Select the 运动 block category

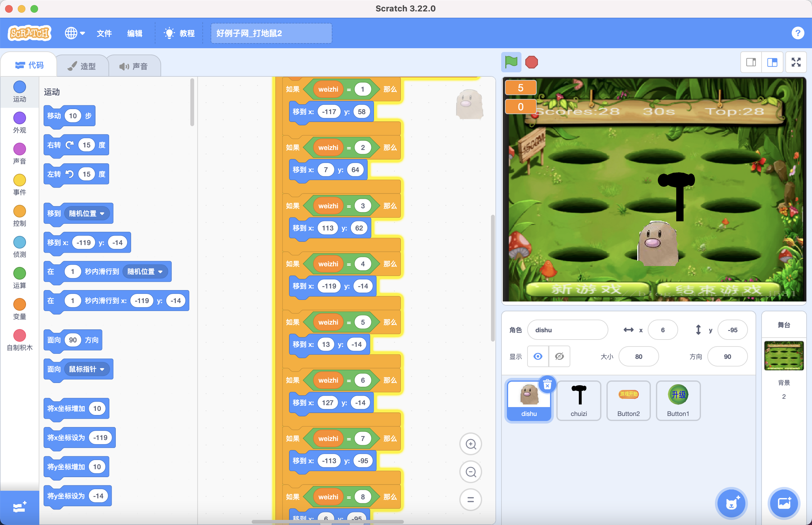click(19, 91)
